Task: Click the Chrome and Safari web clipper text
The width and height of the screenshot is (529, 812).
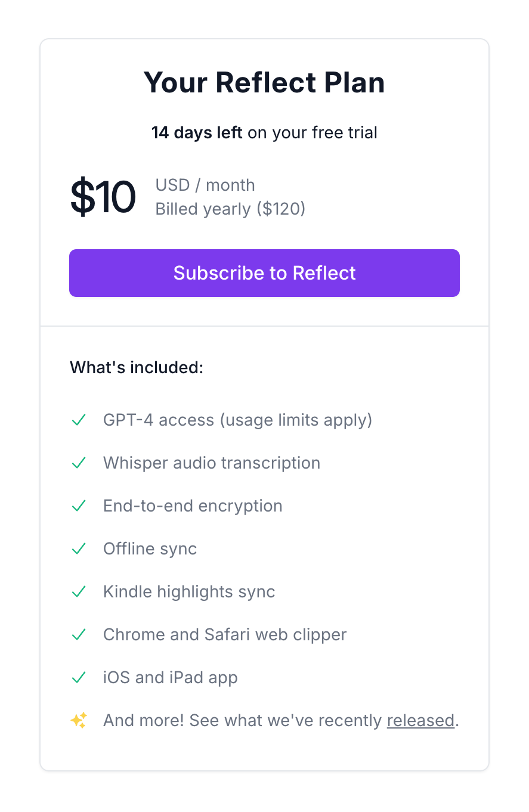Action: [225, 634]
